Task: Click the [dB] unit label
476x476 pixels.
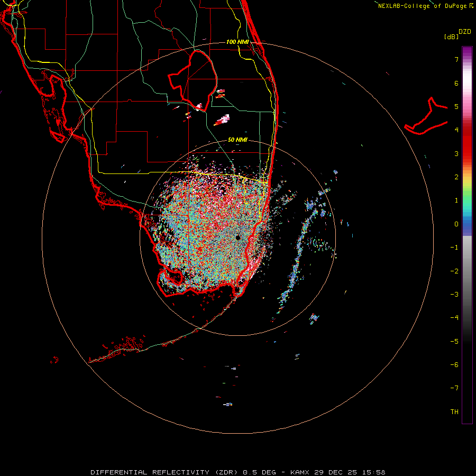Action: 452,37
